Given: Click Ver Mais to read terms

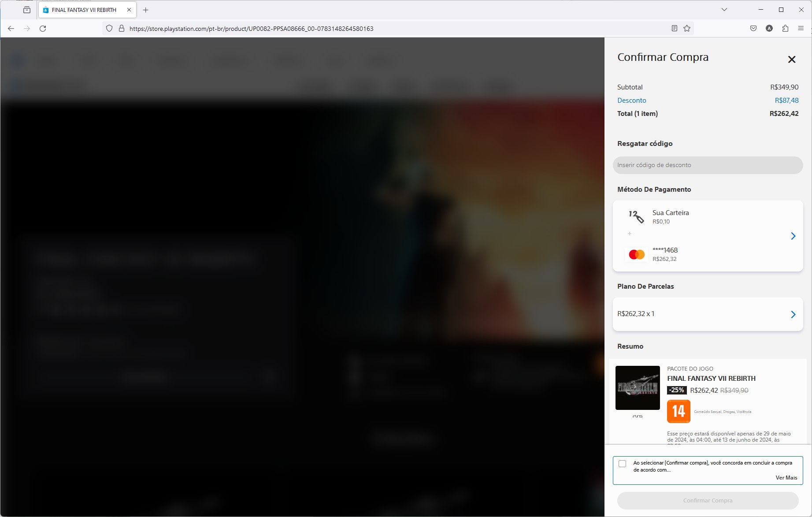Looking at the screenshot, I should (786, 478).
